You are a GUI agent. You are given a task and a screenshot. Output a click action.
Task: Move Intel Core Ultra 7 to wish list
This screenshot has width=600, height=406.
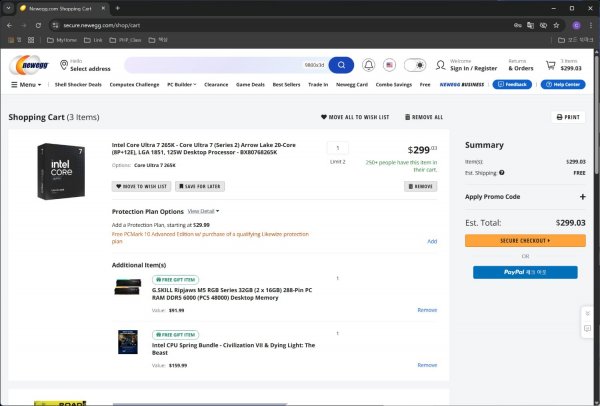click(x=142, y=186)
